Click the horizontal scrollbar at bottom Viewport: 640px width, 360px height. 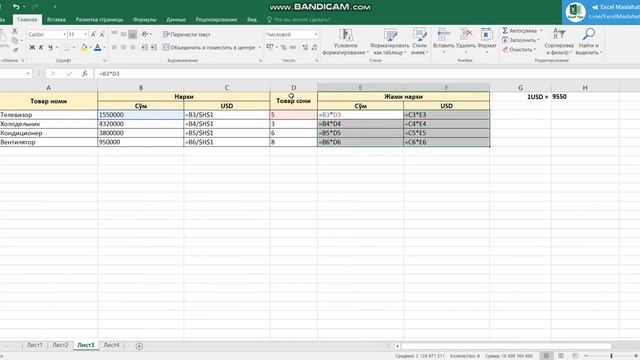pos(506,346)
